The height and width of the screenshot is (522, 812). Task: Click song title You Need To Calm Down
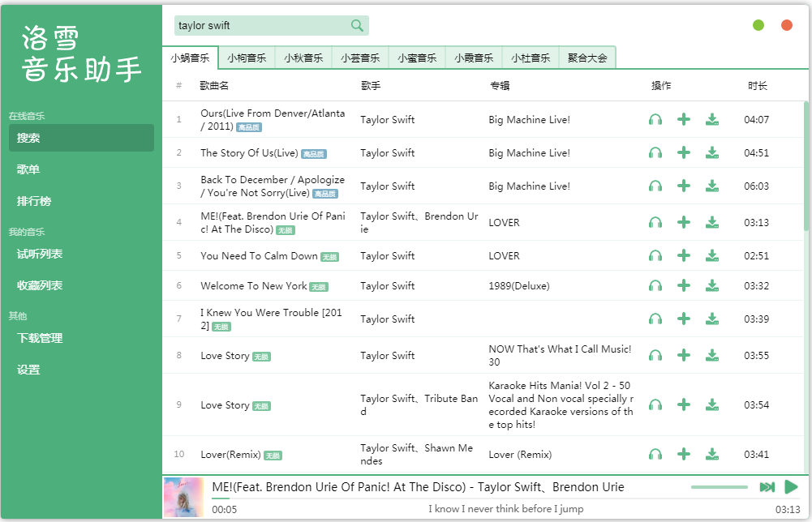pos(259,255)
